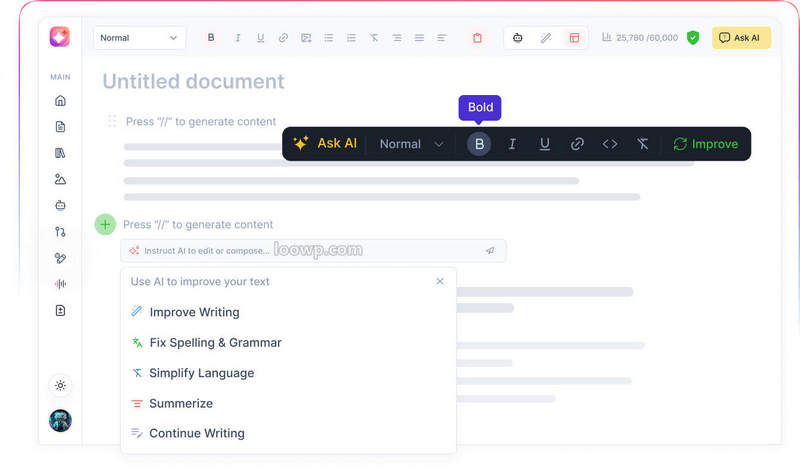The width and height of the screenshot is (800, 474).
Task: Toggle Italic in the top toolbar
Action: point(237,38)
